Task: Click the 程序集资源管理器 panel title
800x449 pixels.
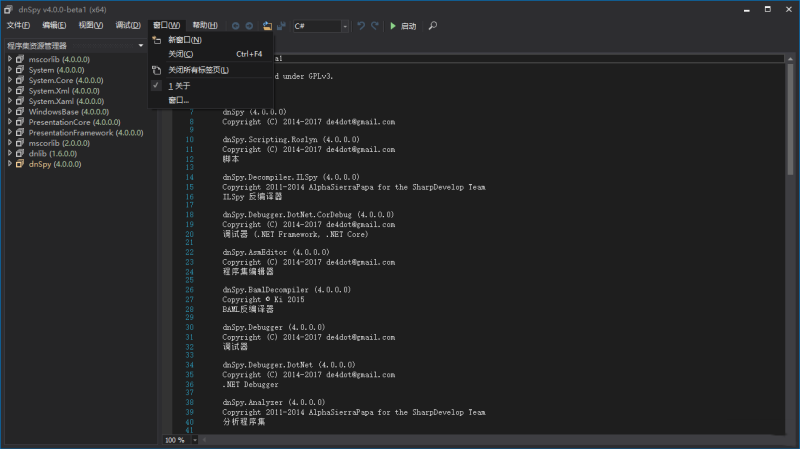Action: 37,45
